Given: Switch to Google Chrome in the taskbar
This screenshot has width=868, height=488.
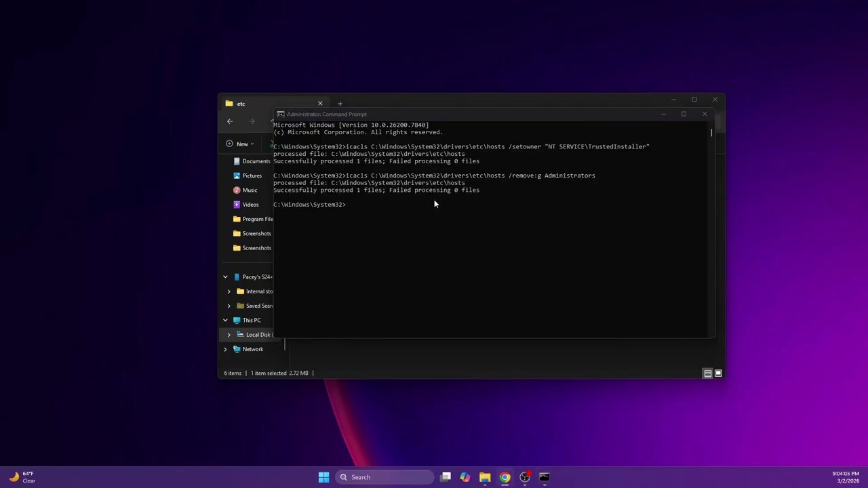Looking at the screenshot, I should pos(505,477).
